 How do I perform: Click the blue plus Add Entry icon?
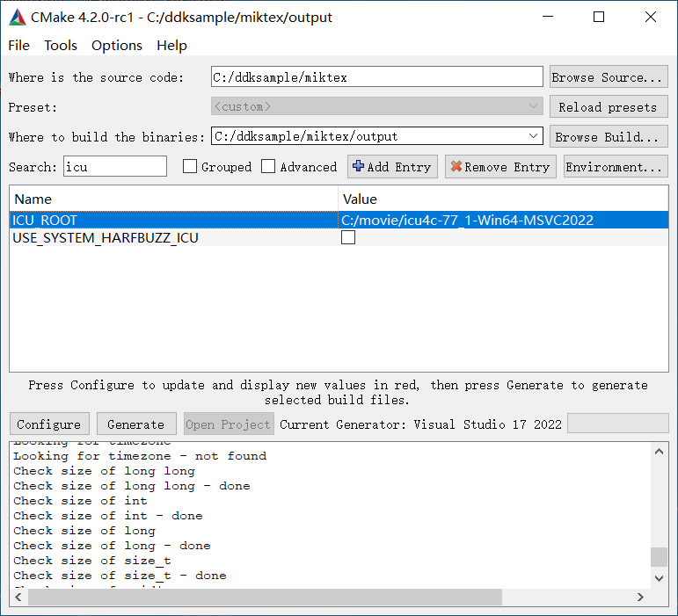358,166
